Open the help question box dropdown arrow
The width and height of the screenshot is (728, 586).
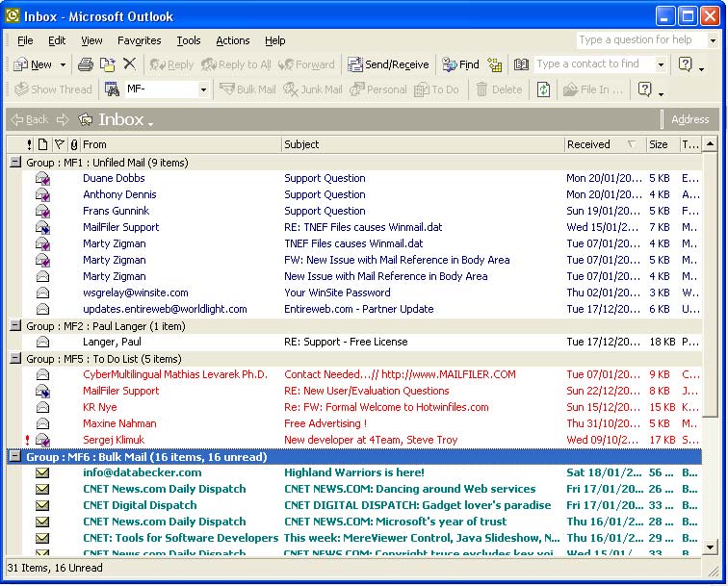point(714,40)
